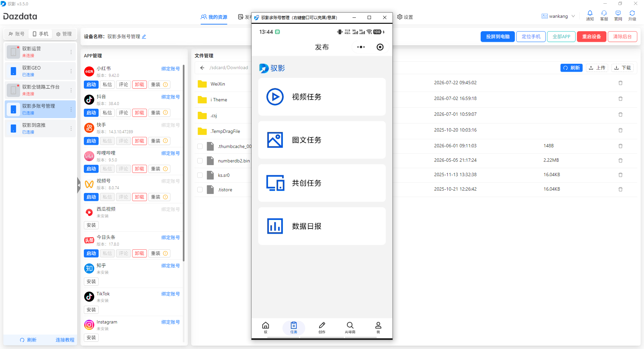The image size is (644, 349).
Task: Click 清除后台 button
Action: click(x=623, y=37)
